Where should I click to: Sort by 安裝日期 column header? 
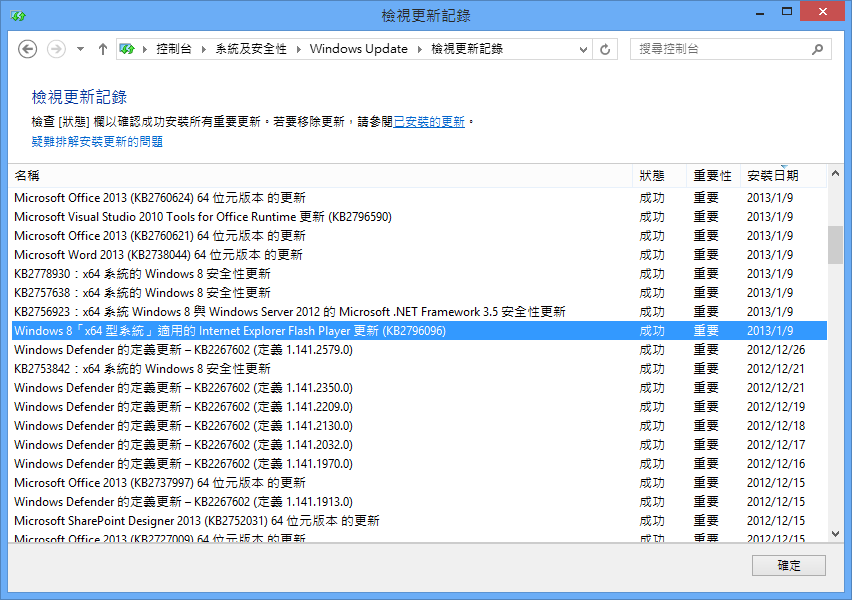[773, 176]
